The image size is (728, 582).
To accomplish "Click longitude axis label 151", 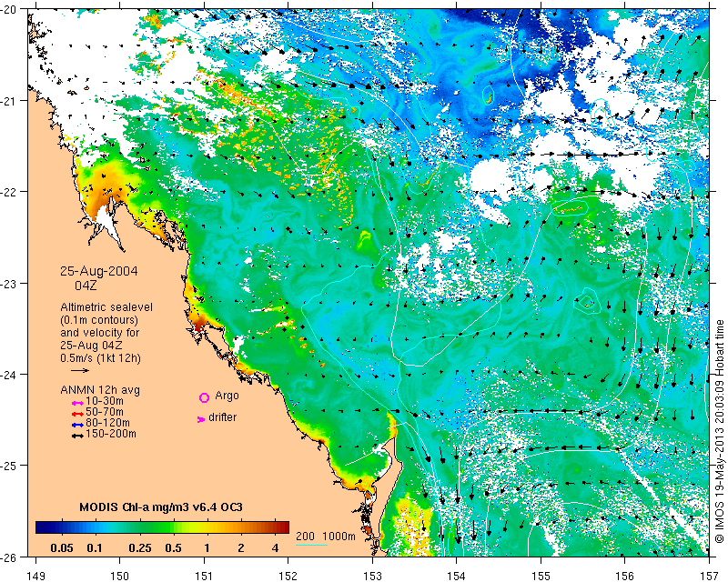I will [204, 576].
